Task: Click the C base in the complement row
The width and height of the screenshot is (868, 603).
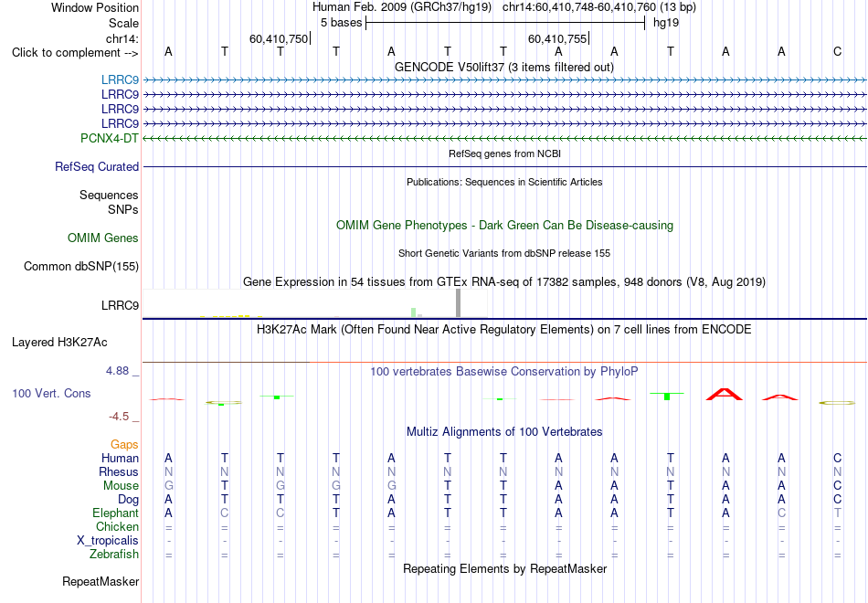Action: click(837, 51)
